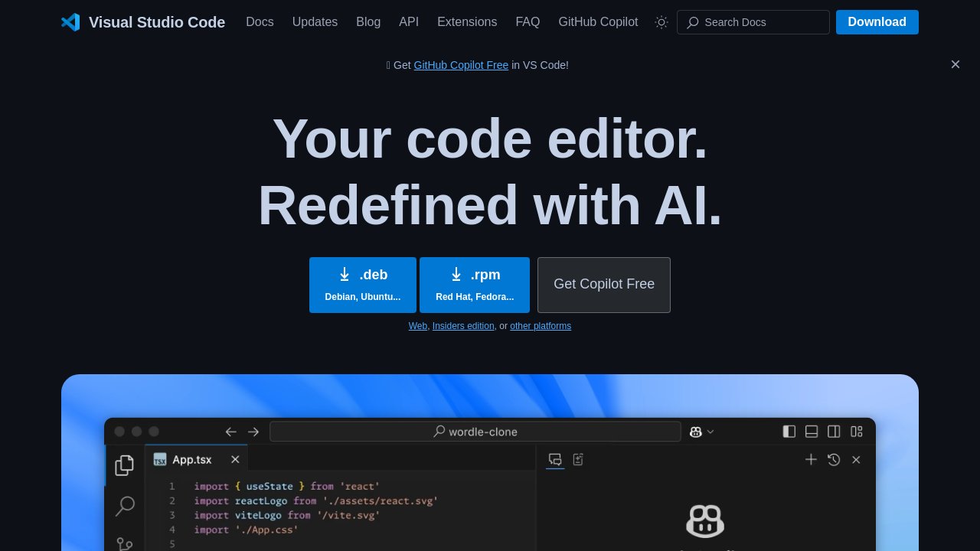This screenshot has width=980, height=551.
Task: Click the Copilot chat panel icon
Action: (555, 459)
